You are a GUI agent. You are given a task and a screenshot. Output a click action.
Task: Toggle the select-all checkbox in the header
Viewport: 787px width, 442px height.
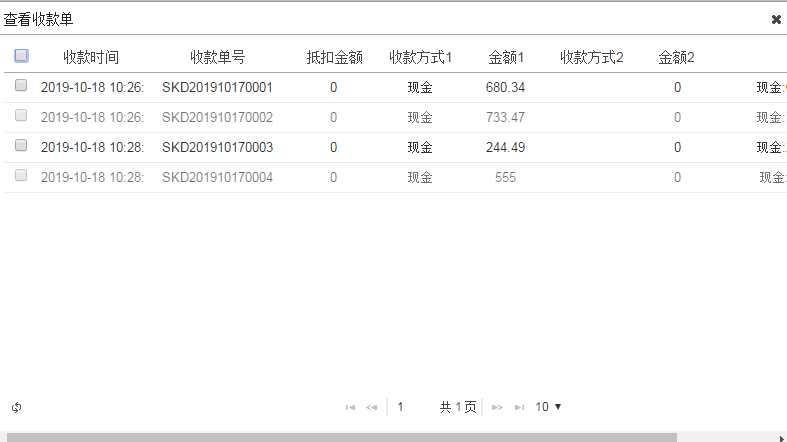tap(21, 56)
